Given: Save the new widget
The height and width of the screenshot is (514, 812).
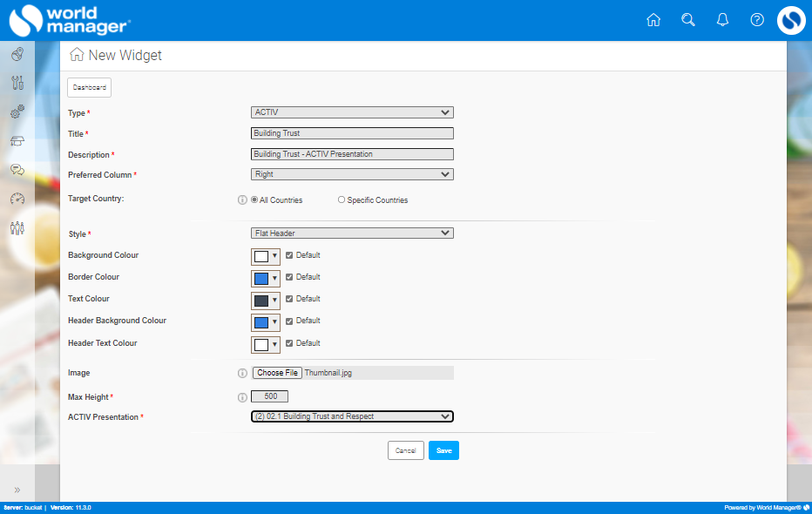Looking at the screenshot, I should [x=443, y=450].
